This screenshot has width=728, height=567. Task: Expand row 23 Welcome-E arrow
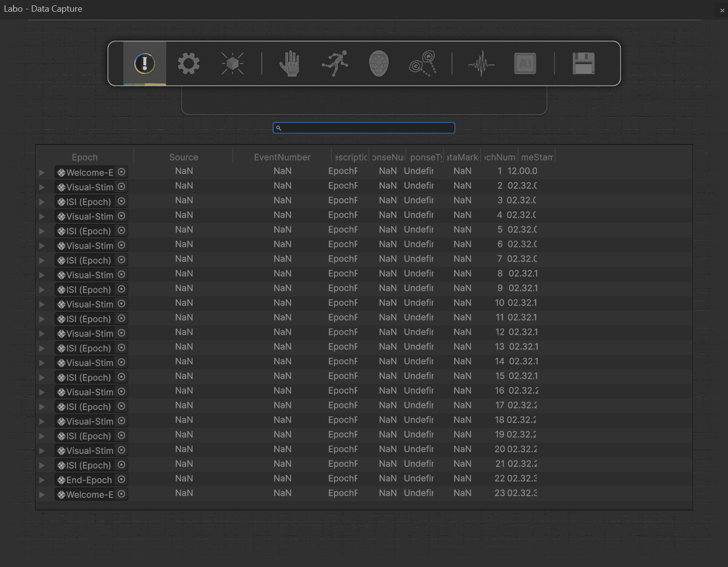pos(42,494)
